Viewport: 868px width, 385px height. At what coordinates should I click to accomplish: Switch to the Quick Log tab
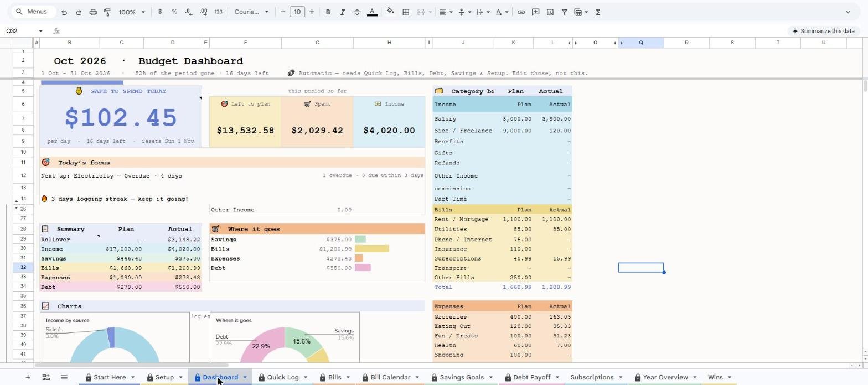(282, 377)
